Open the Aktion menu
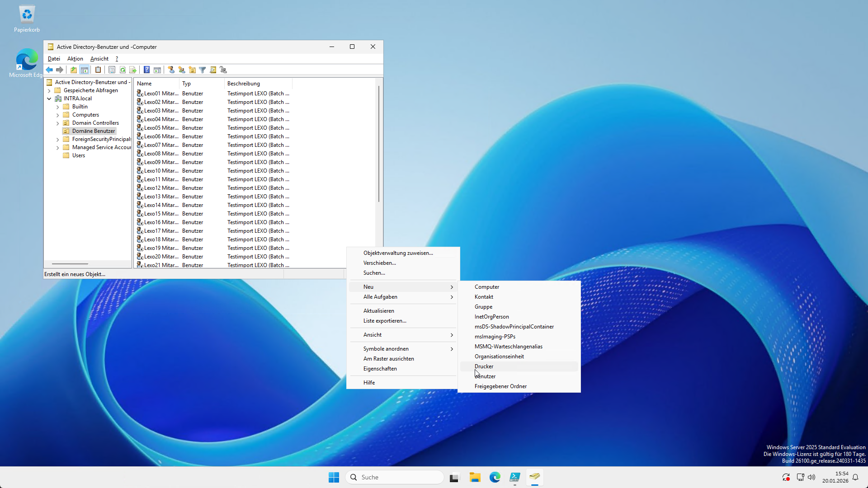 [x=75, y=59]
